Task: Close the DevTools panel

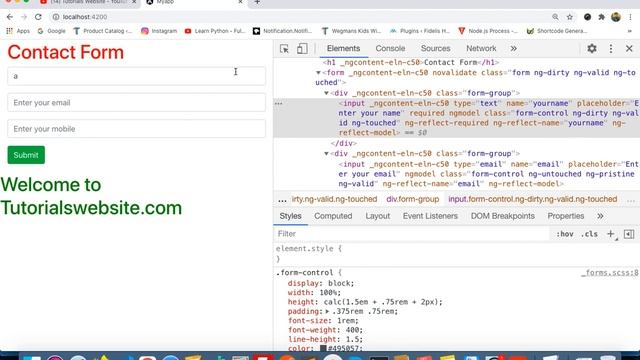Action: coord(629,49)
